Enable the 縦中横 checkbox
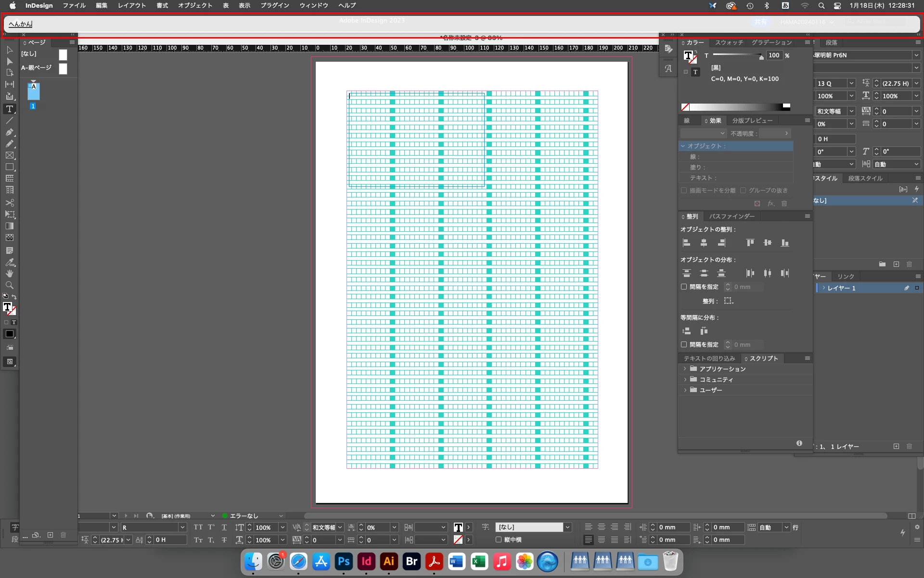 [x=499, y=539]
